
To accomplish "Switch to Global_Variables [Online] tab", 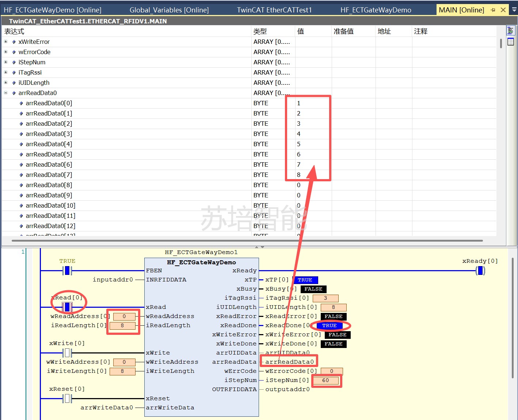I will coord(169,10).
